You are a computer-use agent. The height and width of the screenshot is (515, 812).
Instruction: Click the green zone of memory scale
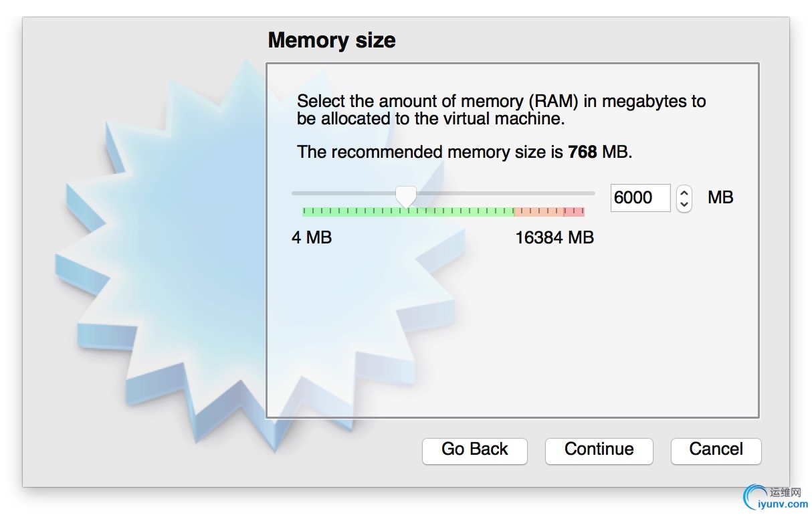click(x=408, y=212)
